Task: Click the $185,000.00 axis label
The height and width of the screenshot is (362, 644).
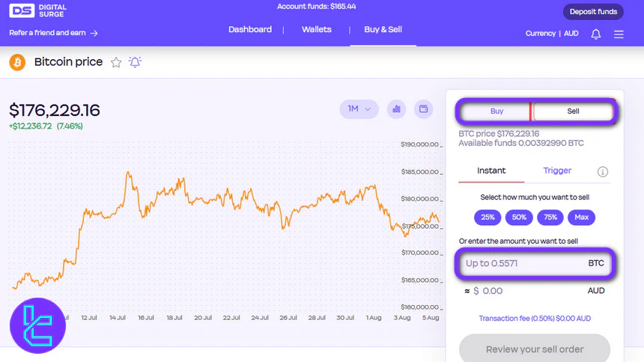Action: pyautogui.click(x=420, y=172)
